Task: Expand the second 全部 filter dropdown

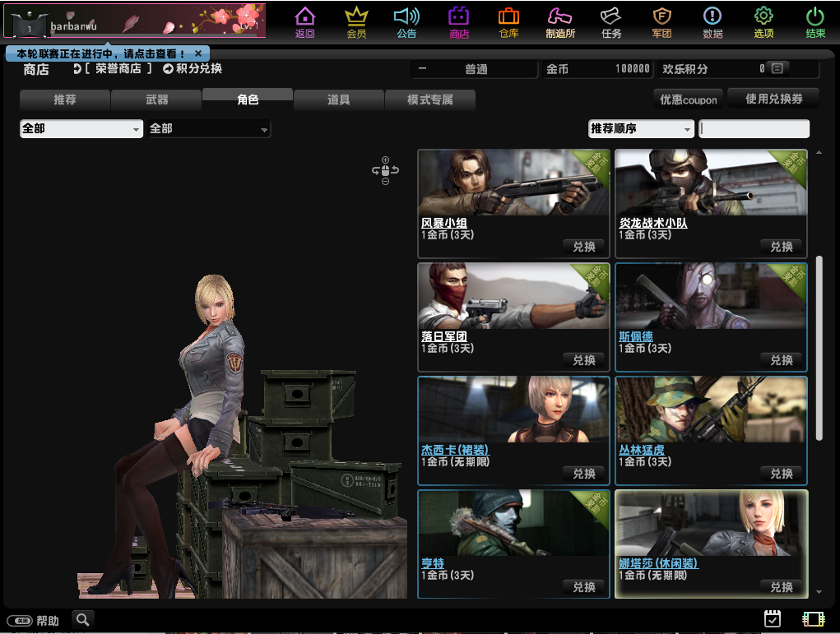Action: [x=209, y=129]
